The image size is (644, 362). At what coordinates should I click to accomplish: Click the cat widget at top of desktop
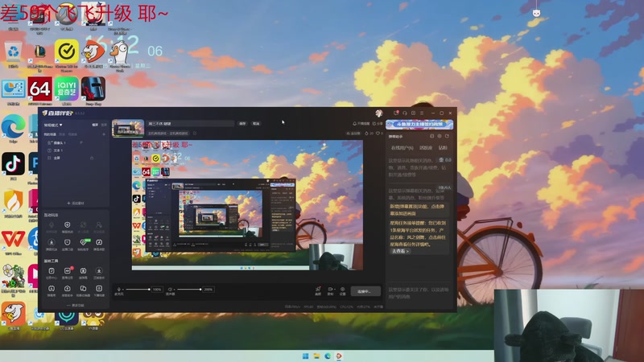(536, 13)
